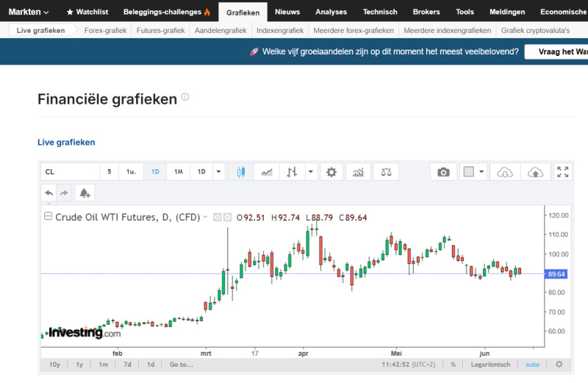This screenshot has width=588, height=383.
Task: Click the Vraag het banner button
Action: (556, 51)
